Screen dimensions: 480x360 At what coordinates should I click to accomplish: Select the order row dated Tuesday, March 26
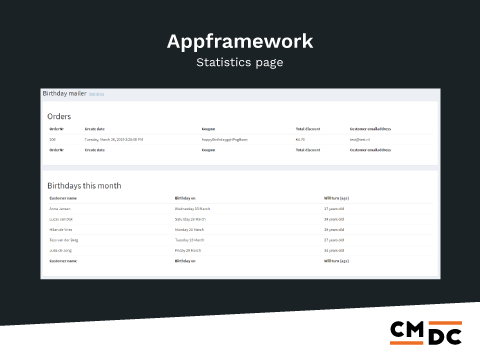point(240,140)
